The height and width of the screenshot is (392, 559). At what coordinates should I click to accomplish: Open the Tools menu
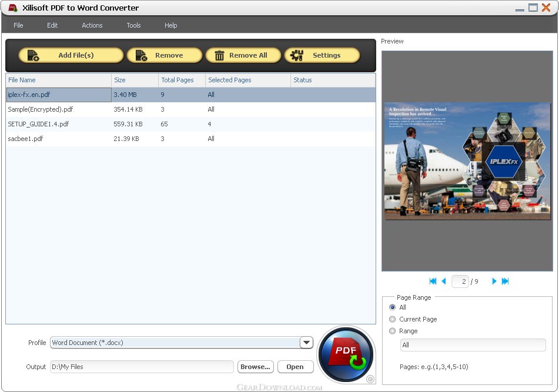133,25
